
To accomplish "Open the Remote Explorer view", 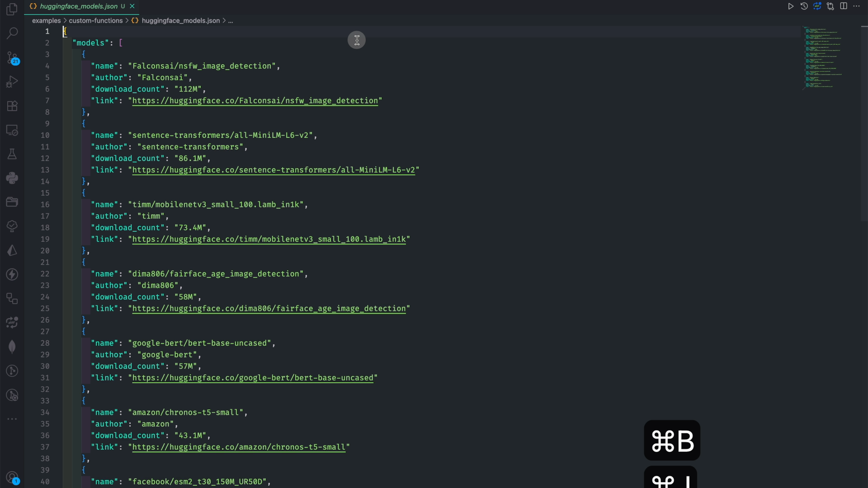I will click(12, 130).
